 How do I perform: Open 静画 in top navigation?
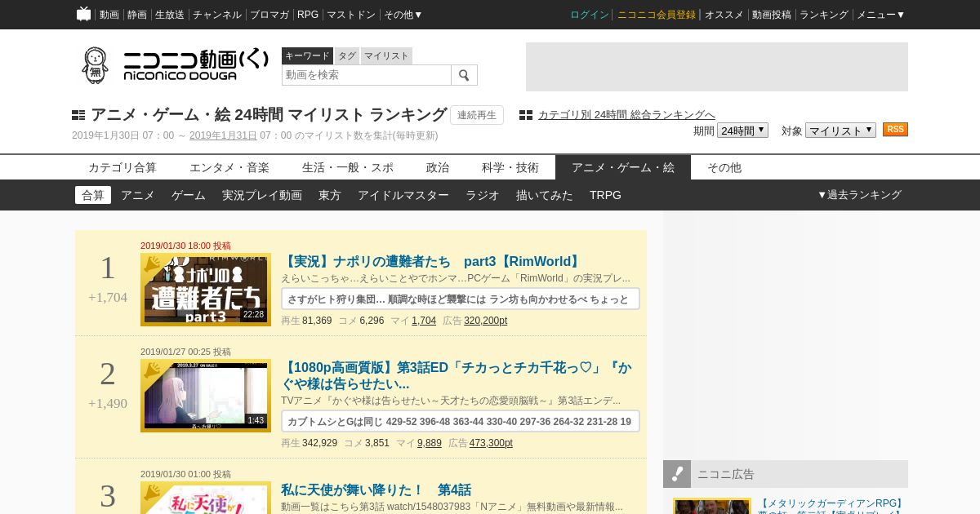point(136,15)
